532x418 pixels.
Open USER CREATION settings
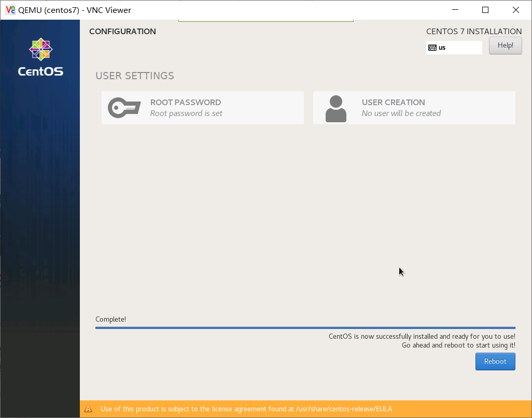coord(414,108)
